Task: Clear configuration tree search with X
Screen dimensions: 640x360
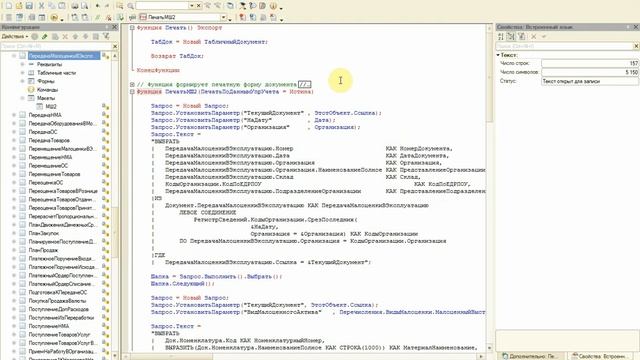Action: (115, 47)
